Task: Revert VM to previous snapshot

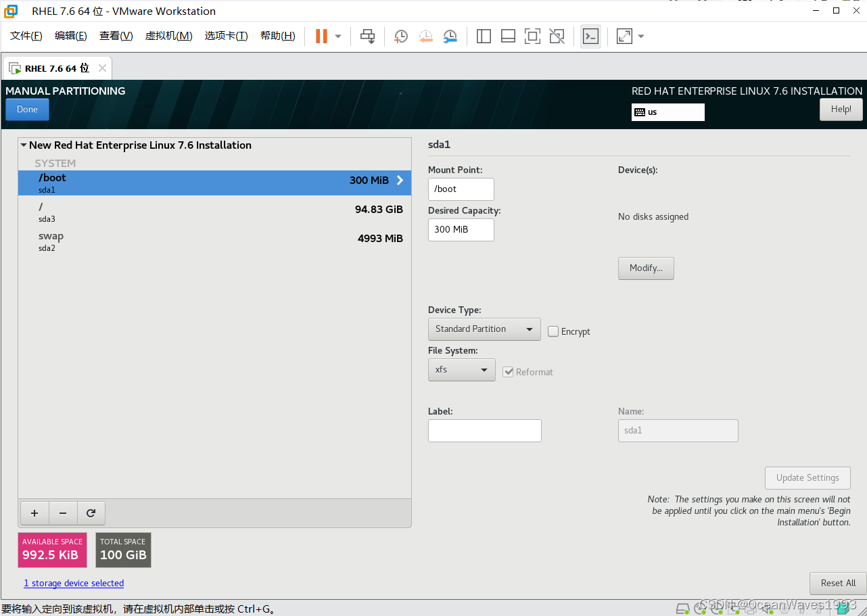Action: 425,36
